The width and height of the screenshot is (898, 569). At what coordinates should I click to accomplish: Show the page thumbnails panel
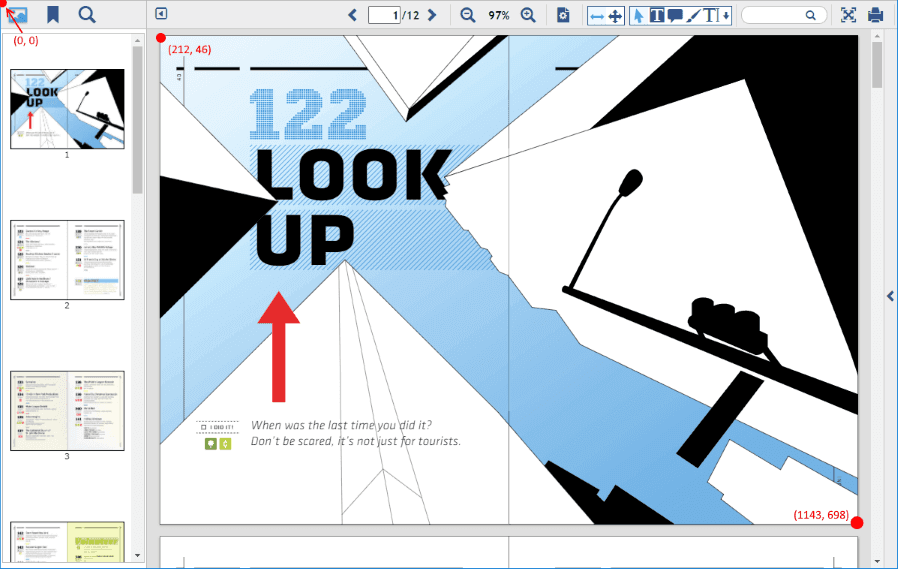18,15
